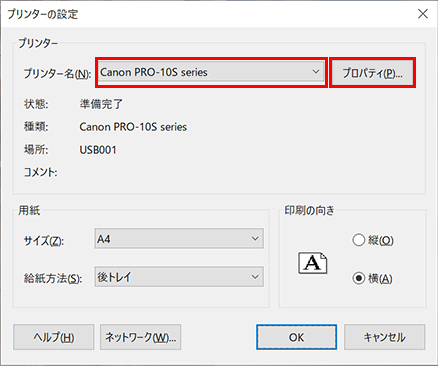Image resolution: width=439 pixels, height=366 pixels.
Task: Click the 準備完了 status text
Action: (x=101, y=104)
